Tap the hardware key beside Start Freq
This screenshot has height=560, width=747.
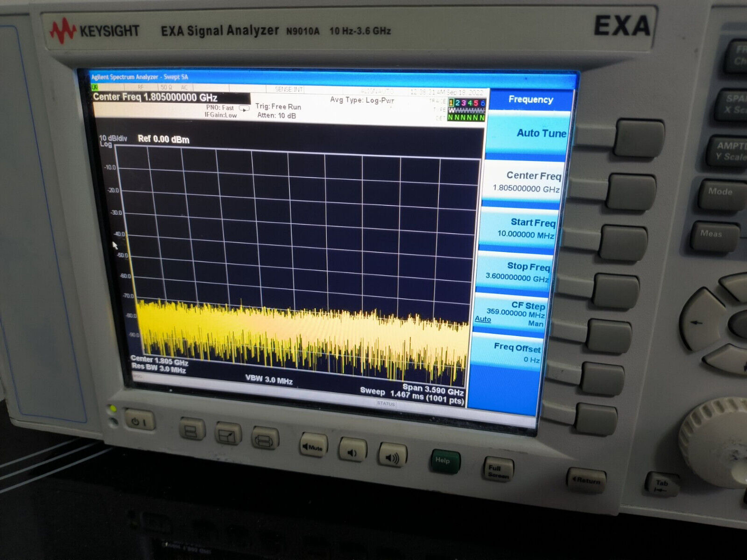click(623, 243)
